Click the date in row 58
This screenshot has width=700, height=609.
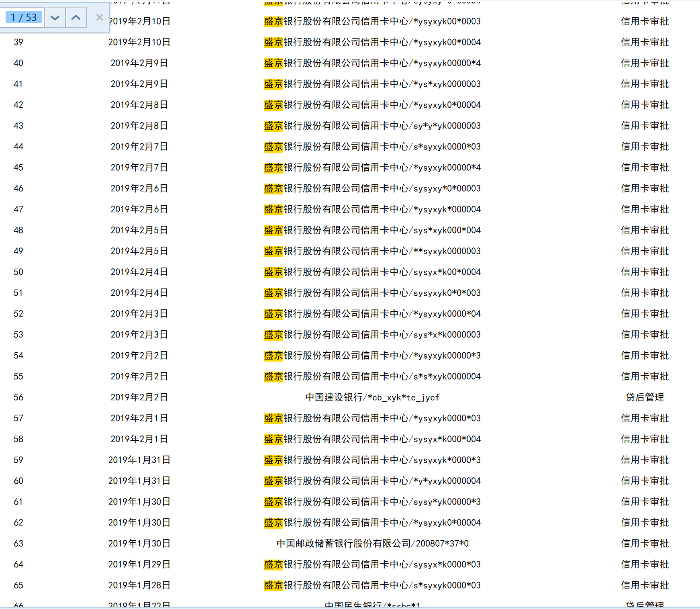(139, 439)
